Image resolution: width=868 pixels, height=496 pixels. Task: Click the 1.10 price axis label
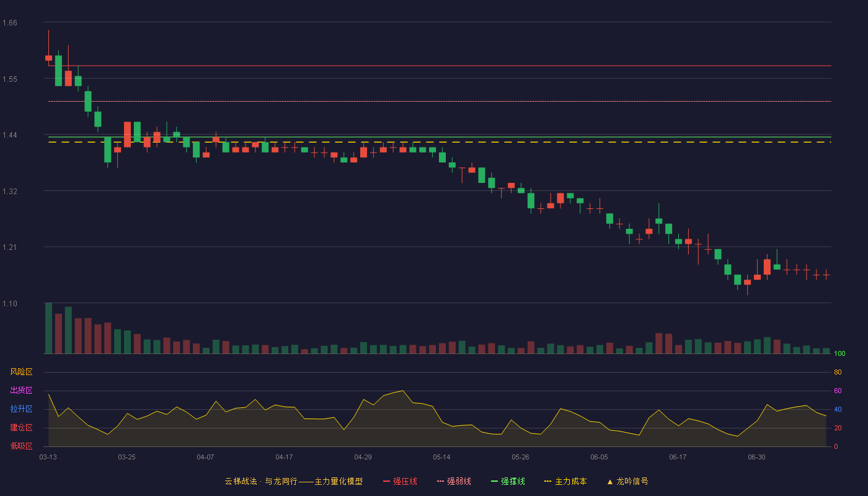click(10, 304)
